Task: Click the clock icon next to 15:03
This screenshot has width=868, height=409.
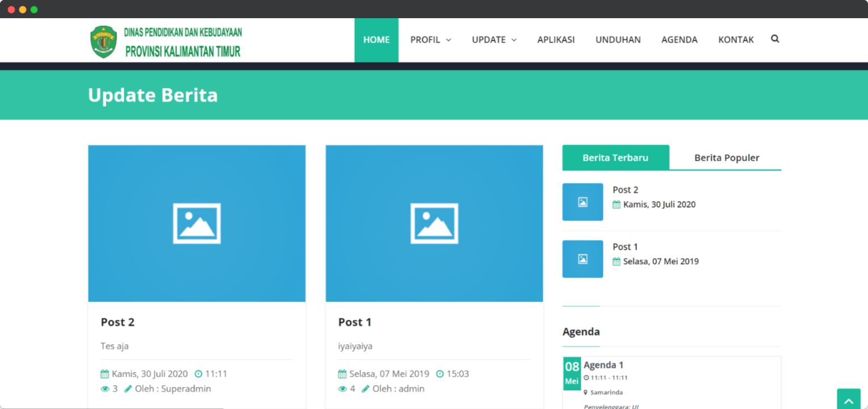Action: tap(440, 374)
